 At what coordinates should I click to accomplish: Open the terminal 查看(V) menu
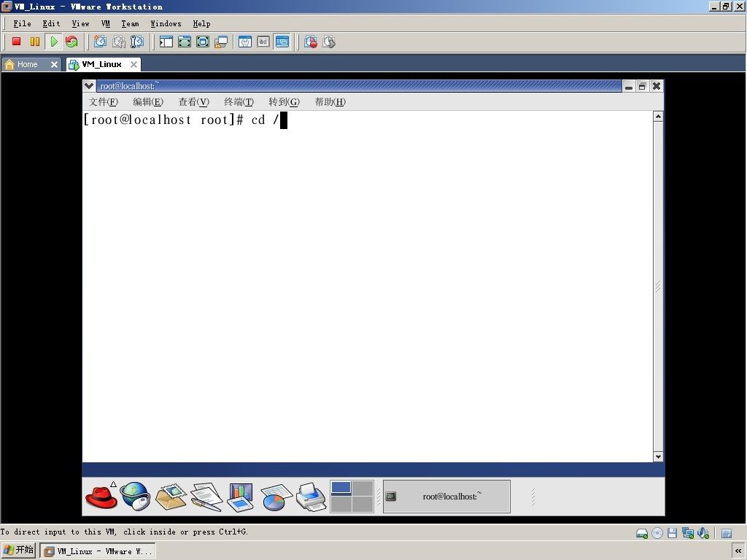coord(194,101)
